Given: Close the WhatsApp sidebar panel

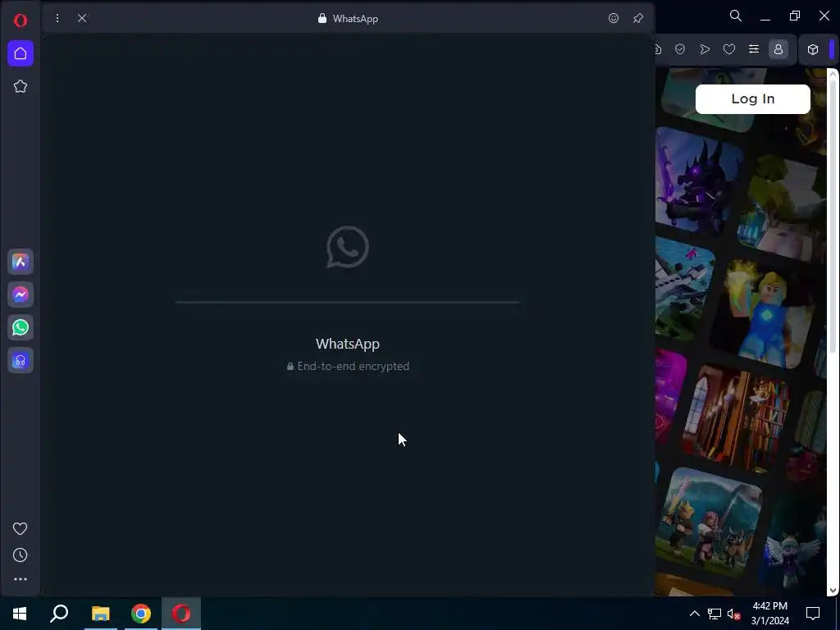Looking at the screenshot, I should tap(82, 18).
